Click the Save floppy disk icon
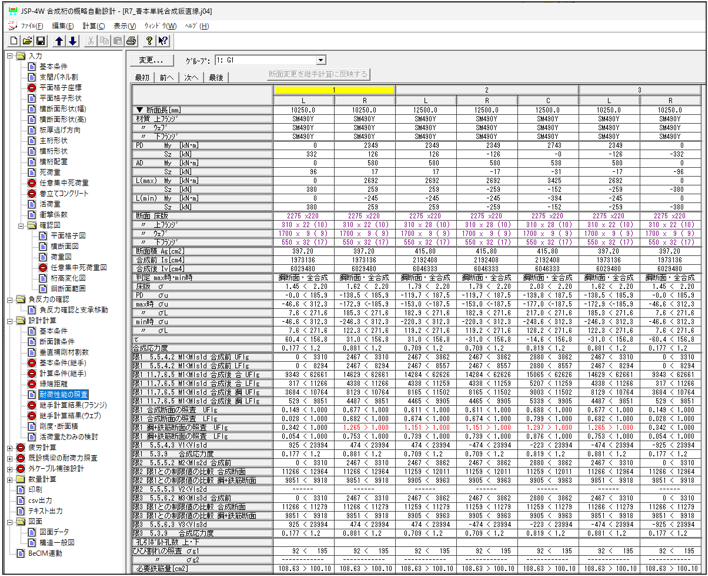This screenshot has height=576, width=708. (x=42, y=41)
